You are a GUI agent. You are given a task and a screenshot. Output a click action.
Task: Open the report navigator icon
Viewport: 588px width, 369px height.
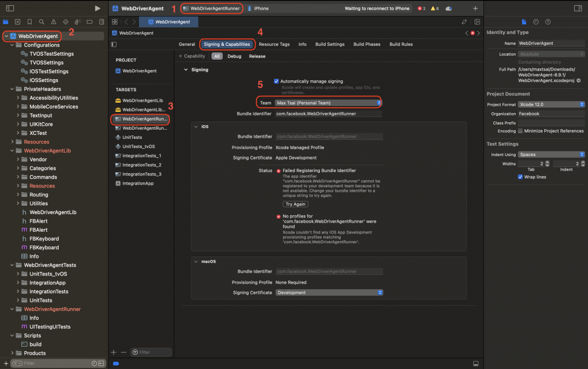(102, 22)
